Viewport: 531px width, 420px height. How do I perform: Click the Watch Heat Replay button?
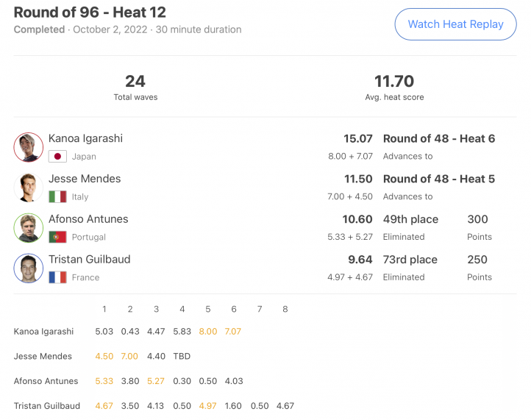pyautogui.click(x=455, y=24)
